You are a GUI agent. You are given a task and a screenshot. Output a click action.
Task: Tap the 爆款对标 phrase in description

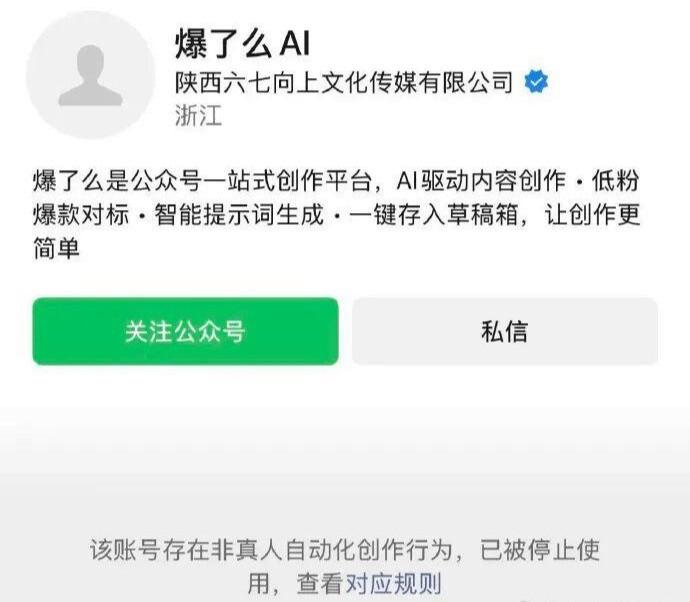(x=81, y=215)
